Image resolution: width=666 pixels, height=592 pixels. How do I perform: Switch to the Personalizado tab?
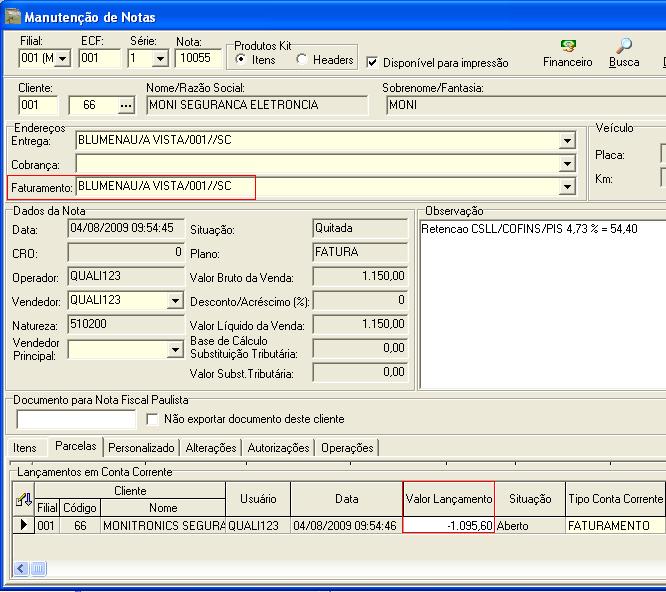(x=141, y=448)
